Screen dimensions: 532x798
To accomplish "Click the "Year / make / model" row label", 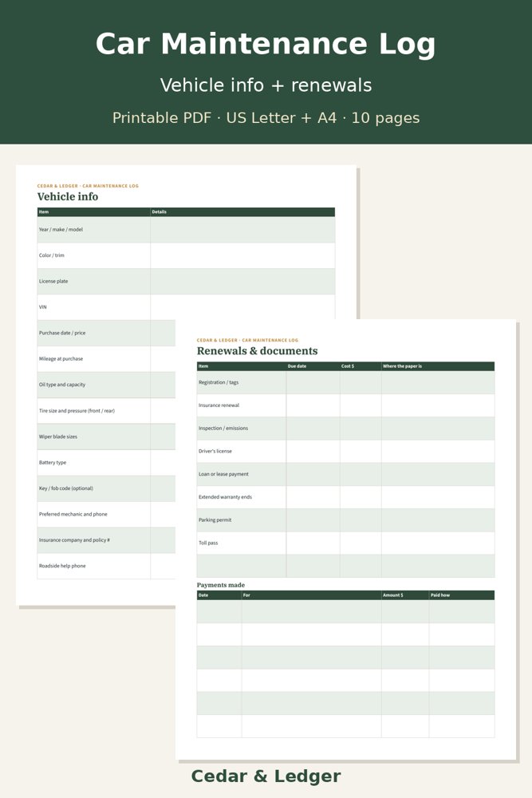I will tap(61, 230).
